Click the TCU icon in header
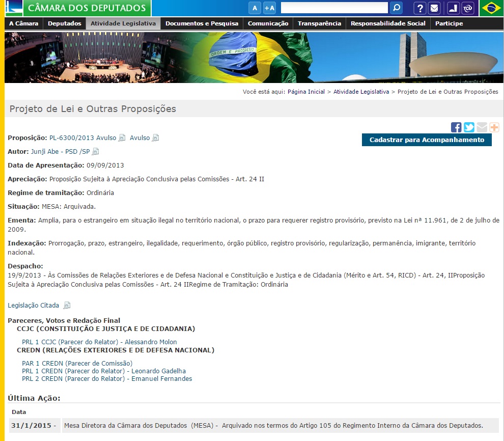Viewport: 504px width, 441px height. click(468, 8)
